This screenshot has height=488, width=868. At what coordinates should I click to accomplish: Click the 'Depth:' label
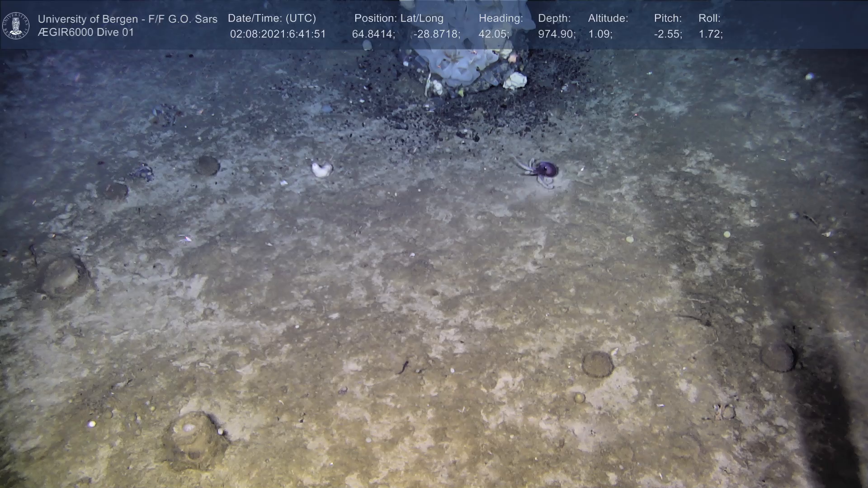coord(554,19)
